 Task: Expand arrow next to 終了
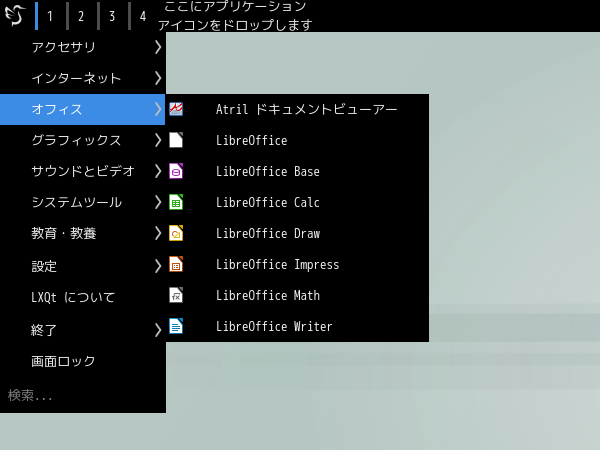[158, 330]
